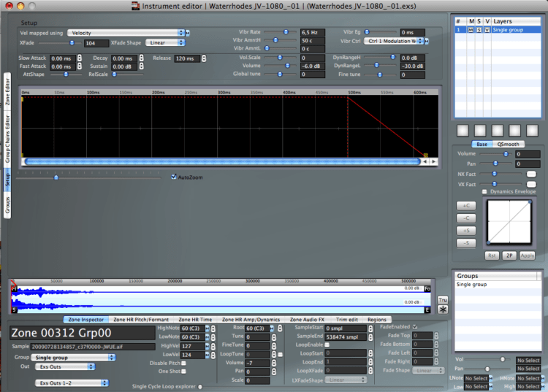548x392 pixels.
Task: Toggle Disable Pitch checkbox
Action: click(x=183, y=363)
